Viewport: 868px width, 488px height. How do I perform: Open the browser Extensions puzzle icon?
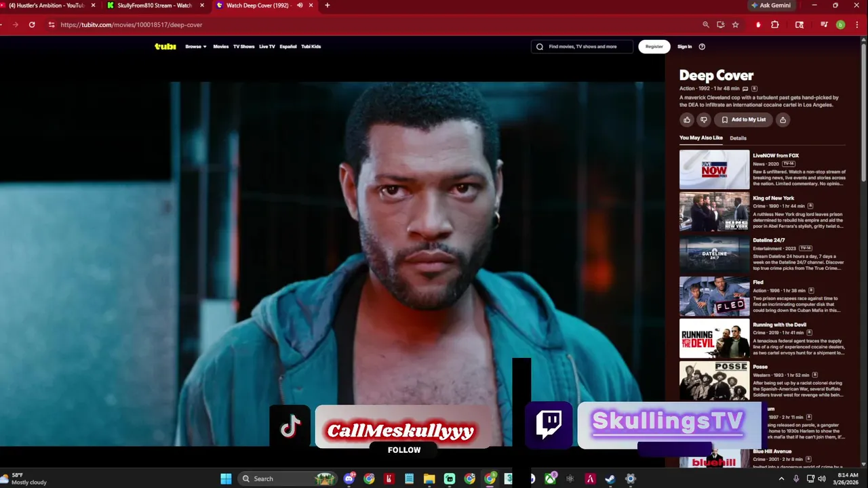click(775, 24)
